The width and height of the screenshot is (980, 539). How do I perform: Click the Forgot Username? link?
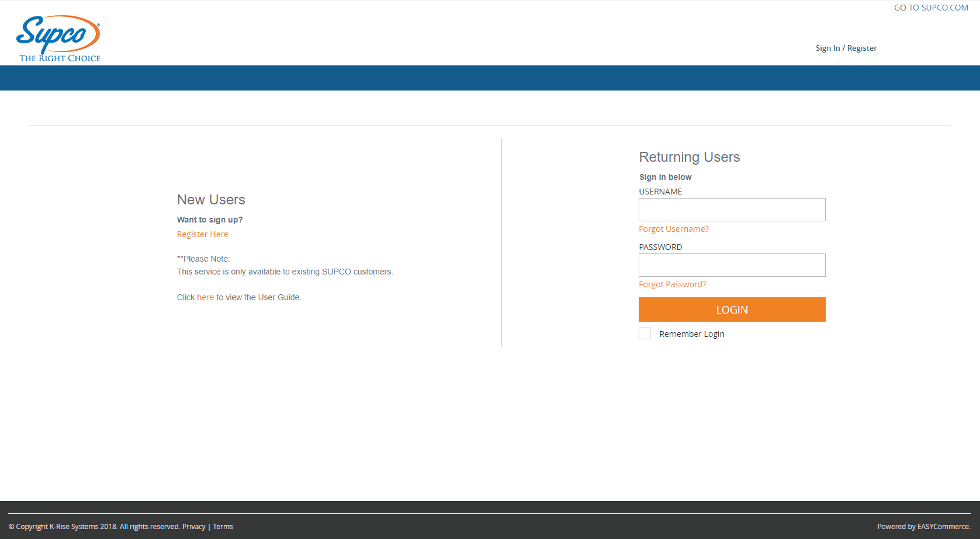[x=673, y=229]
